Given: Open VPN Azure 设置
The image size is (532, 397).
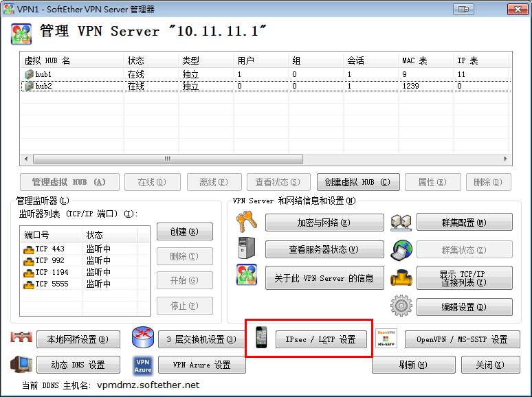Looking at the screenshot, I should tap(201, 365).
